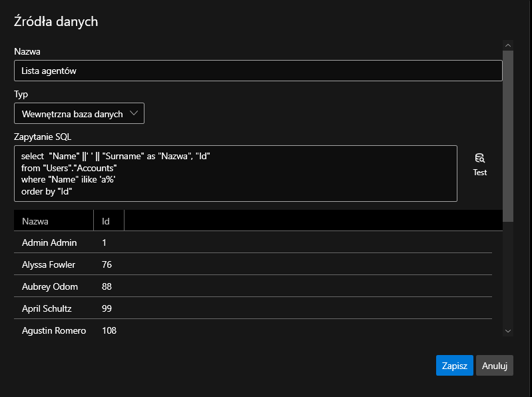Select the 'Alyssa Fowler' name cell
Viewport: 532px width, 397px height.
coord(49,264)
